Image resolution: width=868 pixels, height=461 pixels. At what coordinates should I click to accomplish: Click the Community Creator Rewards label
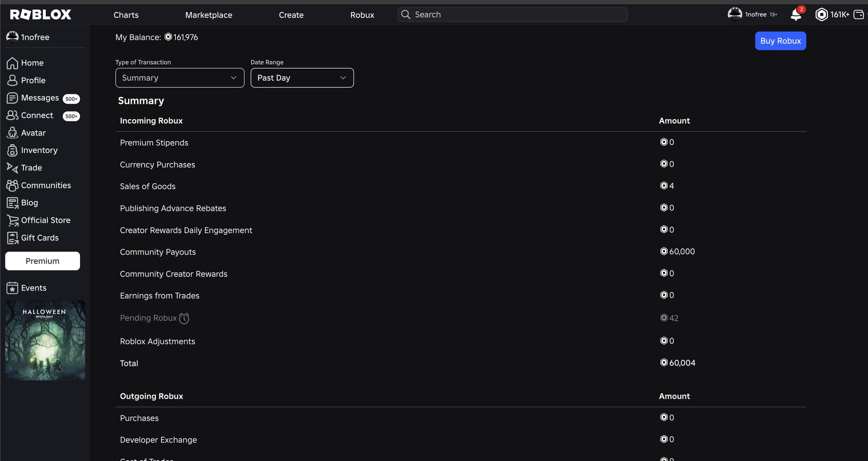tap(174, 274)
